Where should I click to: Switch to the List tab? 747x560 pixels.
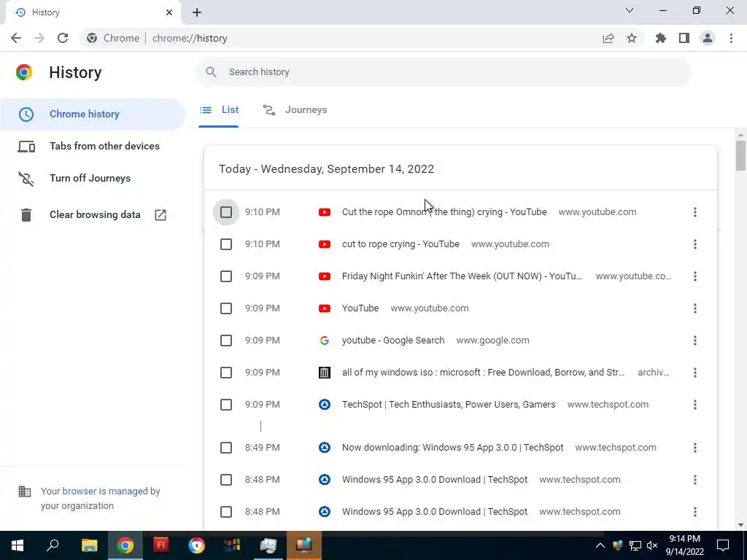click(x=219, y=110)
